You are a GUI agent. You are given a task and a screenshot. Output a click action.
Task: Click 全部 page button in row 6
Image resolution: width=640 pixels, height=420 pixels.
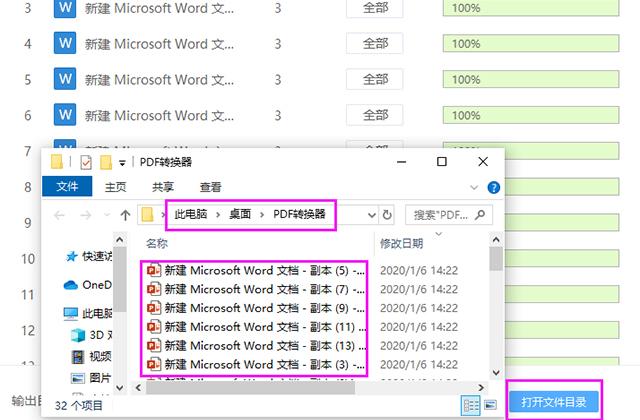tap(375, 115)
